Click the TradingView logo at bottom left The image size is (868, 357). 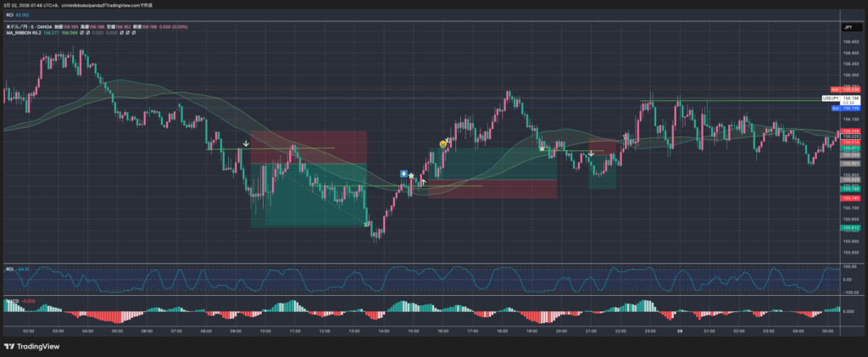(x=35, y=346)
